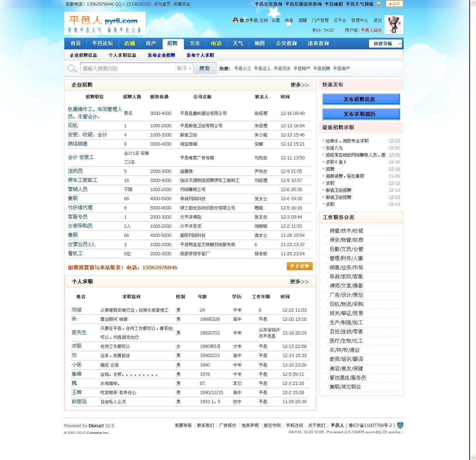This screenshot has height=460, width=476.
Task: Open the 高薪诚聘，轻松兼职 recent post
Action: coord(345,176)
